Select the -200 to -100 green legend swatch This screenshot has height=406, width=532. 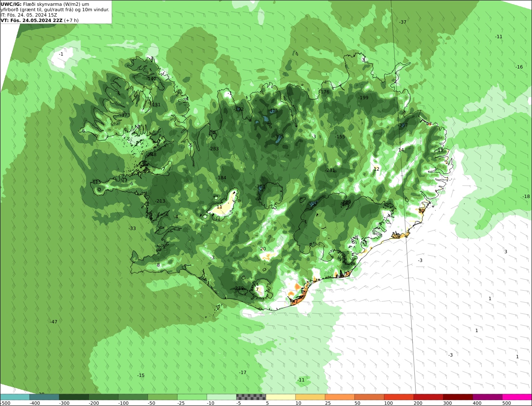click(x=103, y=397)
